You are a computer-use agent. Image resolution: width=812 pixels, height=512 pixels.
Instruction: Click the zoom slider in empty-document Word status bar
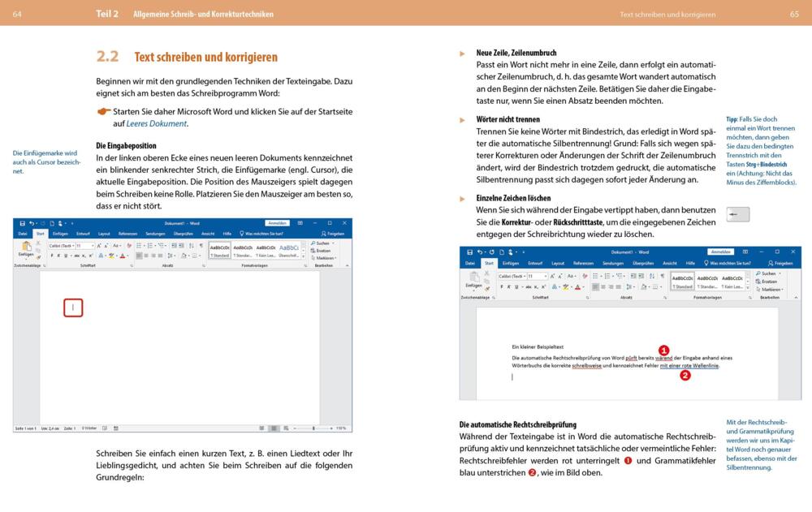point(313,428)
